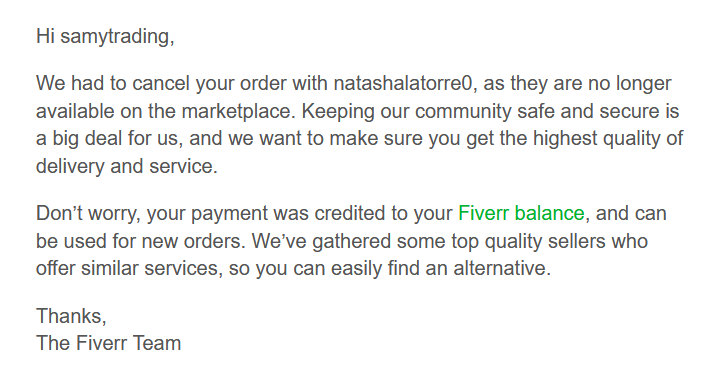Click the words 'new orders' in the second paragraph
The image size is (721, 384).
pyautogui.click(x=191, y=241)
